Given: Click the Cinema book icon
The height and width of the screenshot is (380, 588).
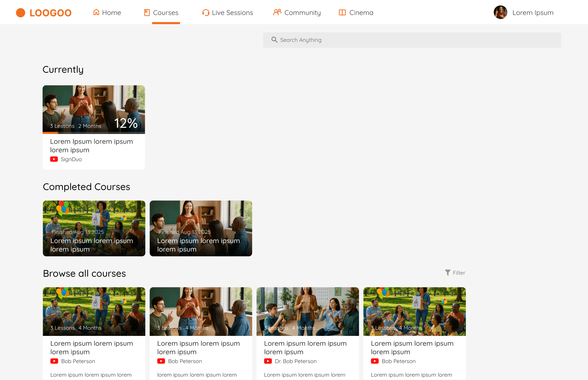Looking at the screenshot, I should (342, 12).
